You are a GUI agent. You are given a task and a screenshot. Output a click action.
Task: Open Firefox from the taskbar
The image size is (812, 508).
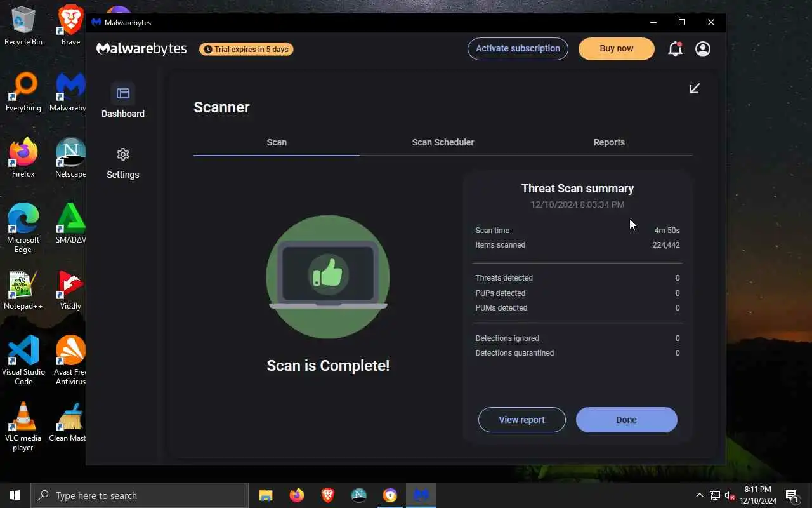coord(297,495)
